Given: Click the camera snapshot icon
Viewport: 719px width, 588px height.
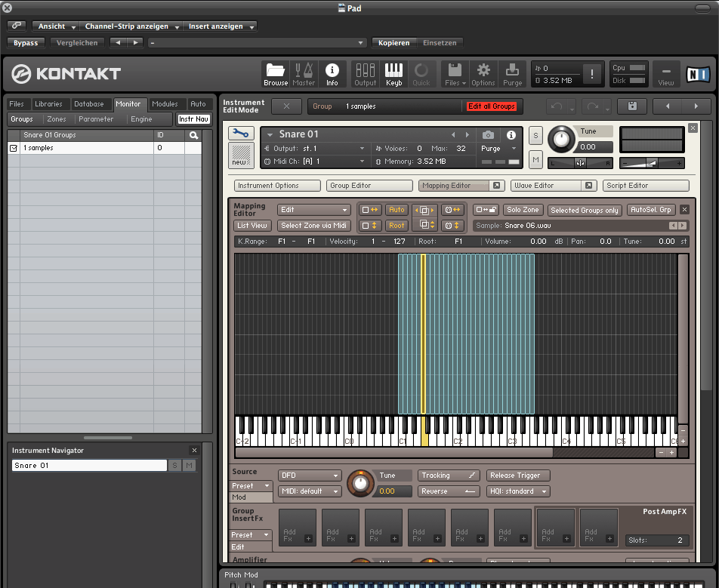Looking at the screenshot, I should [x=489, y=134].
